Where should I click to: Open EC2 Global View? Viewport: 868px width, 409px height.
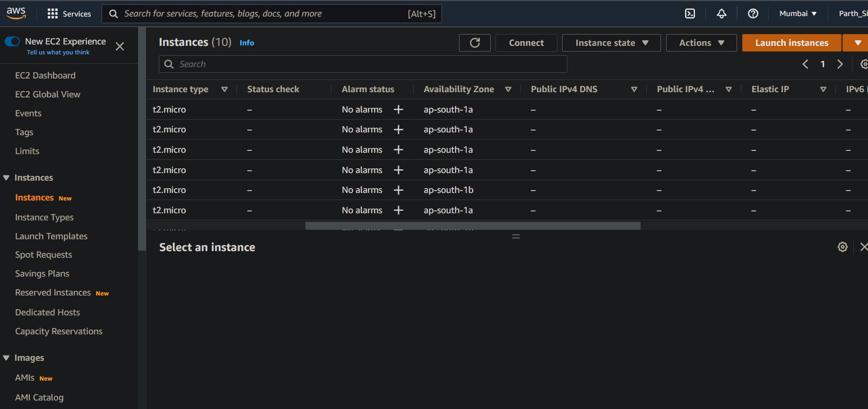tap(48, 95)
